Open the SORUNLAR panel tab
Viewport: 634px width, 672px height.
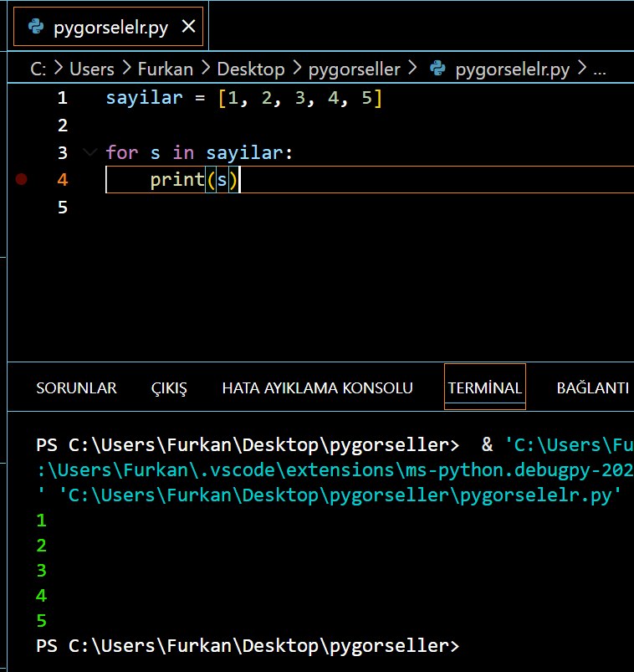pos(76,387)
